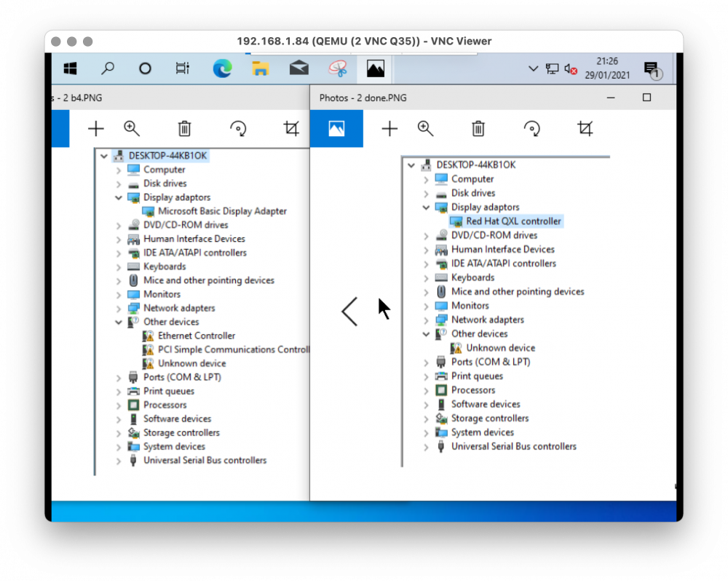Click 'Ethernet Controller' in 2 b4.PNG image
This screenshot has width=728, height=581.
click(197, 336)
